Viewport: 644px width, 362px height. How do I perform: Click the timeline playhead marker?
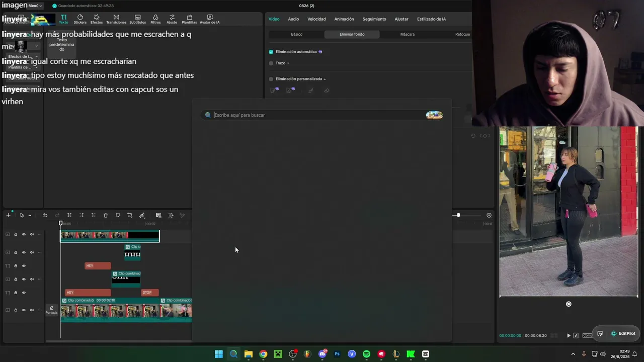tap(61, 223)
